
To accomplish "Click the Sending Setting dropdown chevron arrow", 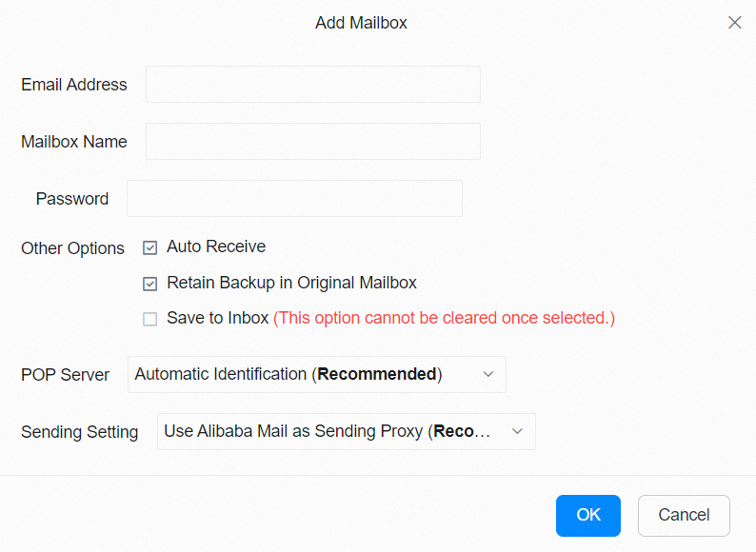I will (x=518, y=432).
